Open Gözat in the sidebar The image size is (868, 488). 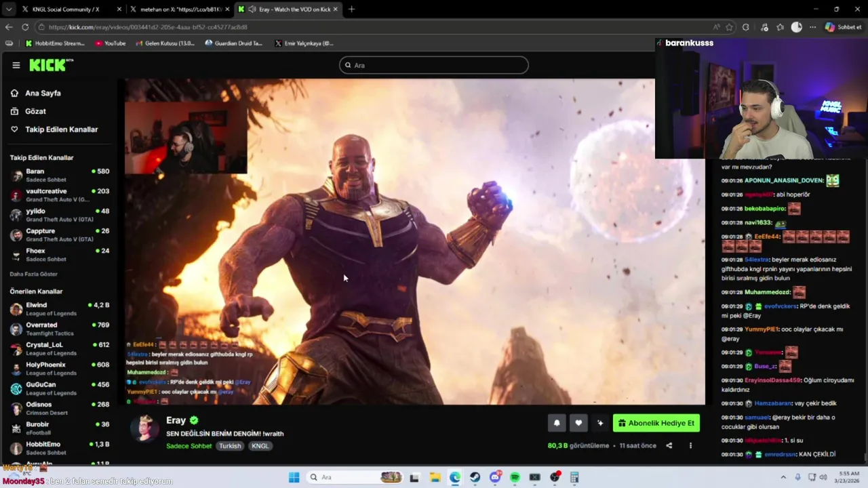35,111
